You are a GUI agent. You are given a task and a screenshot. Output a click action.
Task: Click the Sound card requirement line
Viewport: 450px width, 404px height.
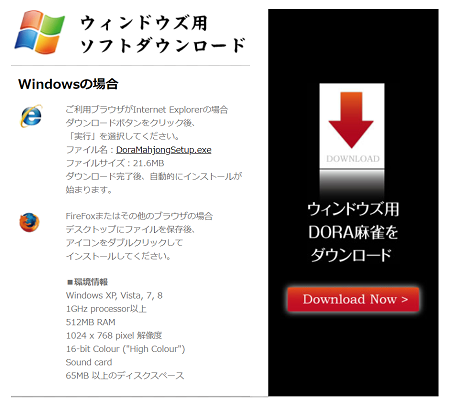[89, 362]
